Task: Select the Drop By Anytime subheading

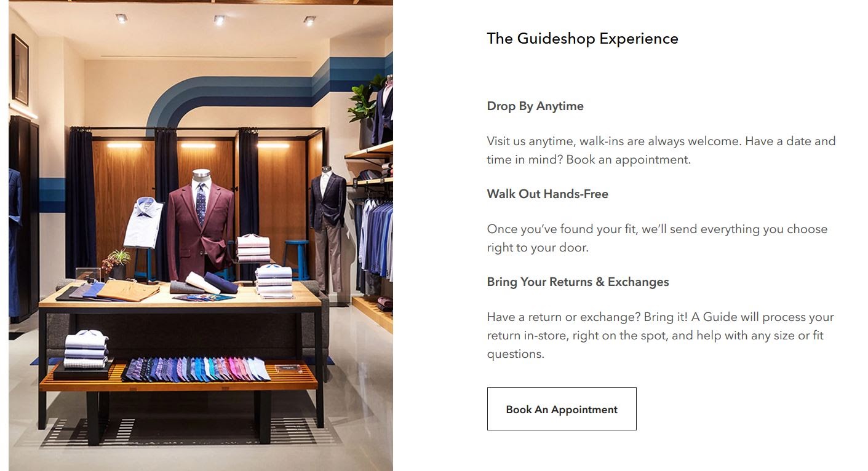Action: click(535, 106)
